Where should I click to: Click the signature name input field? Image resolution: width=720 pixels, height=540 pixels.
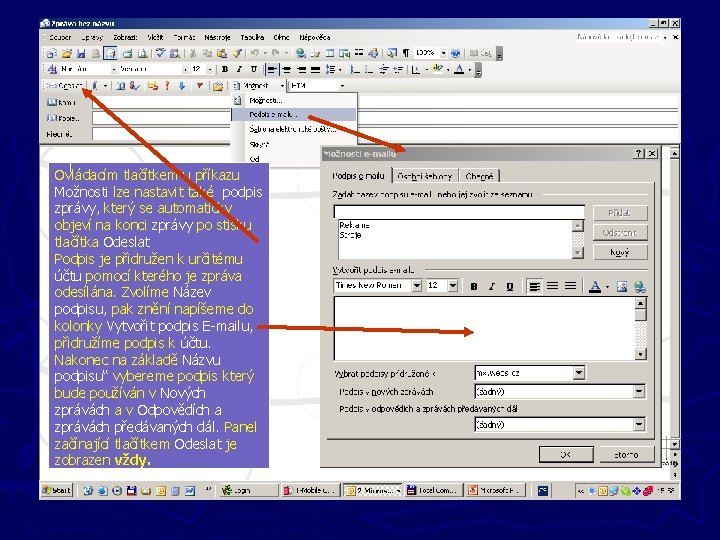459,212
